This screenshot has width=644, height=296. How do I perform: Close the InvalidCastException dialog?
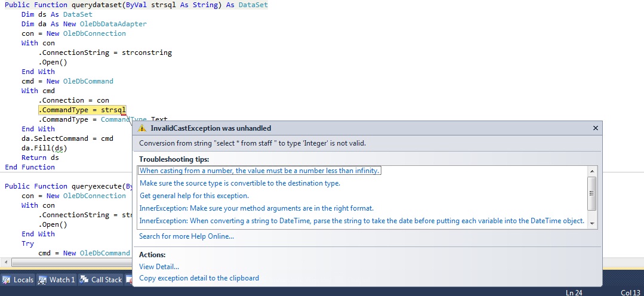596,128
